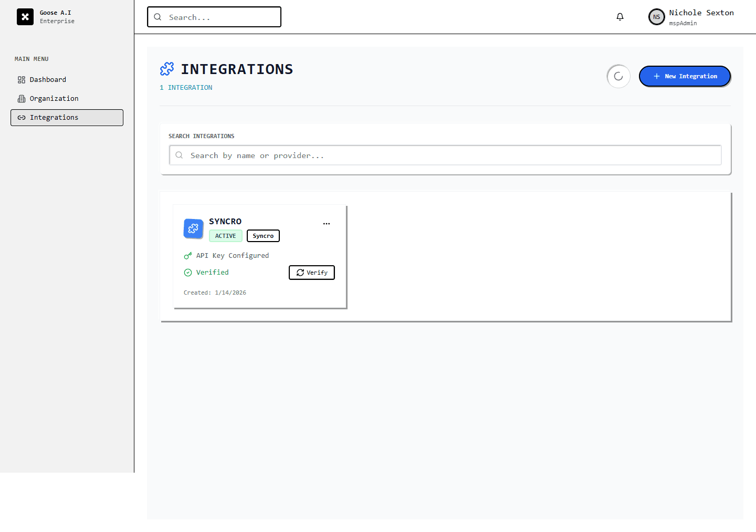Click the API key icon
756x532 pixels.
point(188,256)
